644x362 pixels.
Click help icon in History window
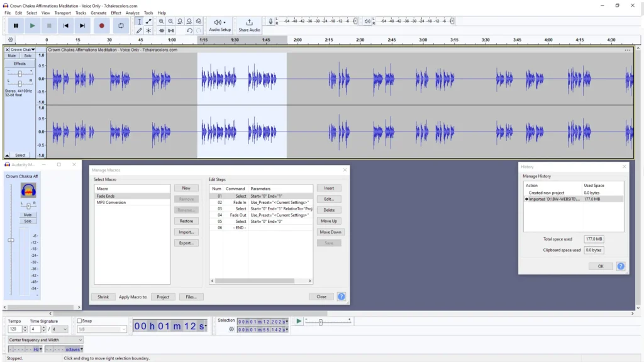pyautogui.click(x=621, y=266)
